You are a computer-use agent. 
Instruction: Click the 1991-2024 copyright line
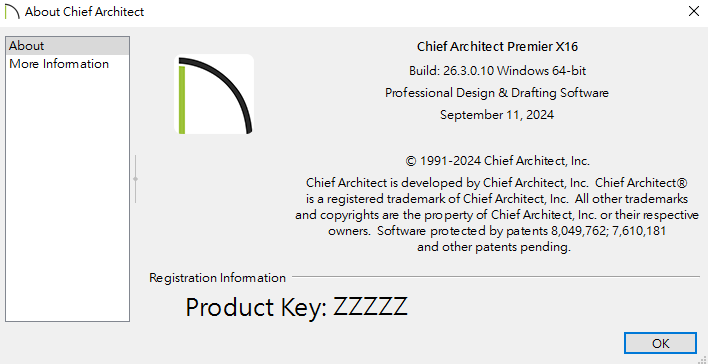point(497,161)
